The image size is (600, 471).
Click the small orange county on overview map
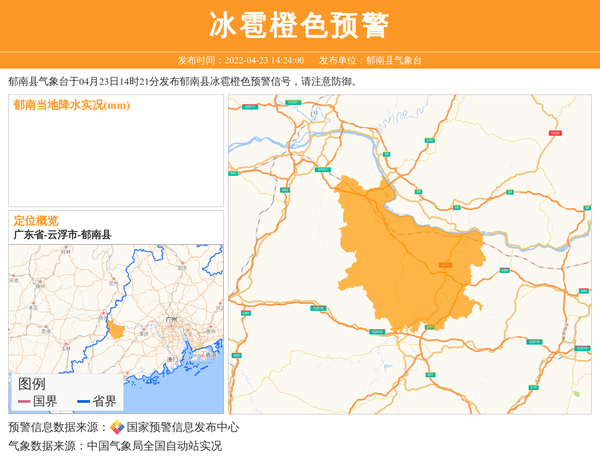(x=117, y=330)
